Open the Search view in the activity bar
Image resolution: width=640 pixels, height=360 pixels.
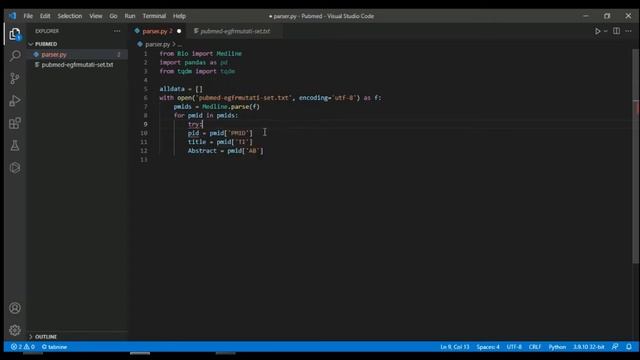click(15, 56)
